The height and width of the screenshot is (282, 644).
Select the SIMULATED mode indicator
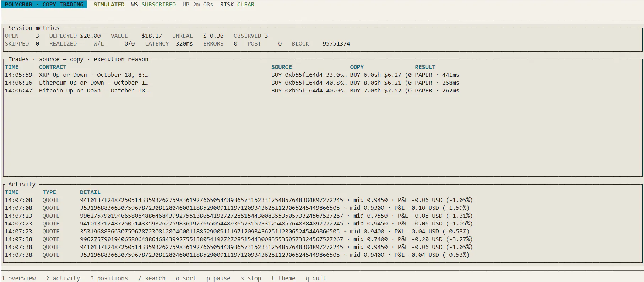click(x=109, y=5)
